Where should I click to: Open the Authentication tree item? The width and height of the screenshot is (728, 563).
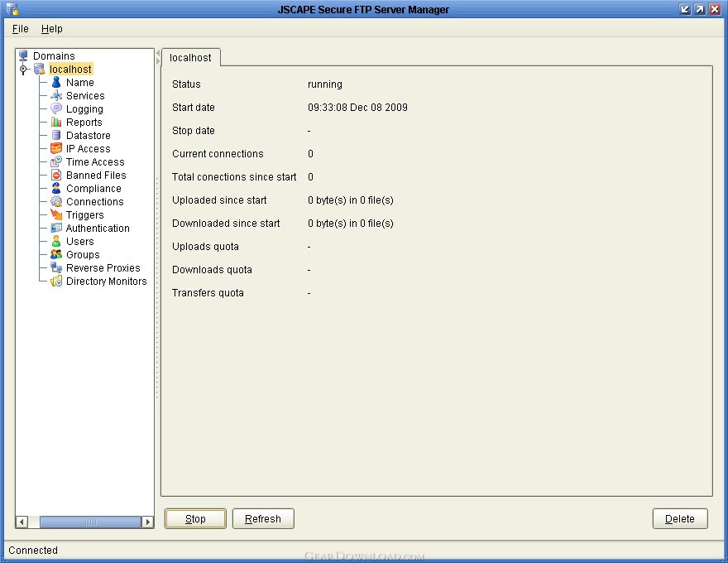(98, 228)
